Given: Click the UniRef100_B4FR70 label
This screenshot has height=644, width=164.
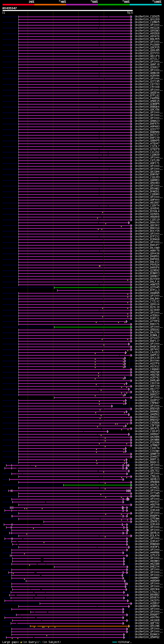Looking at the screenshot, I should [x=147, y=124].
